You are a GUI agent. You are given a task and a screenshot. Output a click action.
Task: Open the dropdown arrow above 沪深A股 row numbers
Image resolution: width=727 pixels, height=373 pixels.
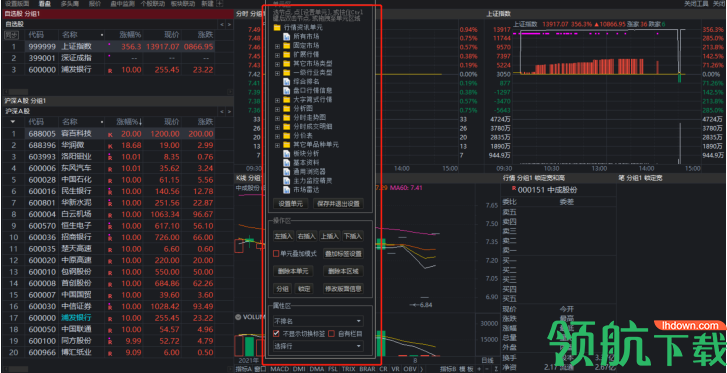(13, 122)
